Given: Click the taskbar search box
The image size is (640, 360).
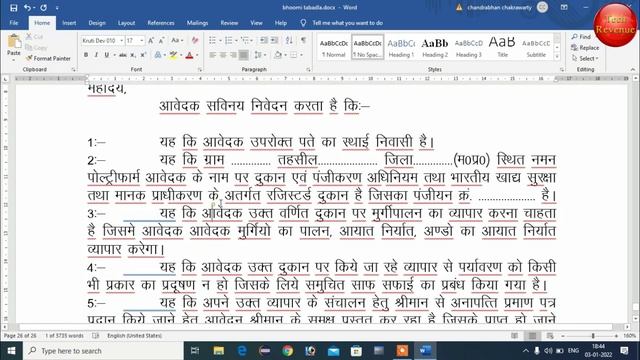Looking at the screenshot, I should [x=103, y=351].
